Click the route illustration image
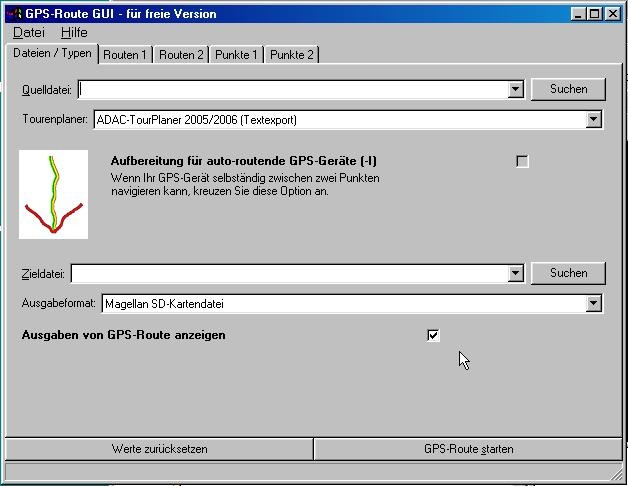628x486 pixels. coord(53,194)
